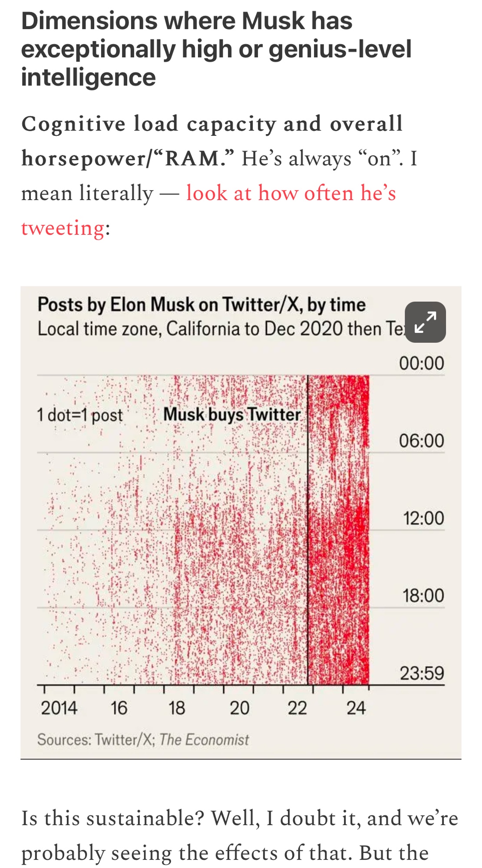Tap the "1 dot=1 post" legend text
Screen dimensions: 482x868
point(80,415)
